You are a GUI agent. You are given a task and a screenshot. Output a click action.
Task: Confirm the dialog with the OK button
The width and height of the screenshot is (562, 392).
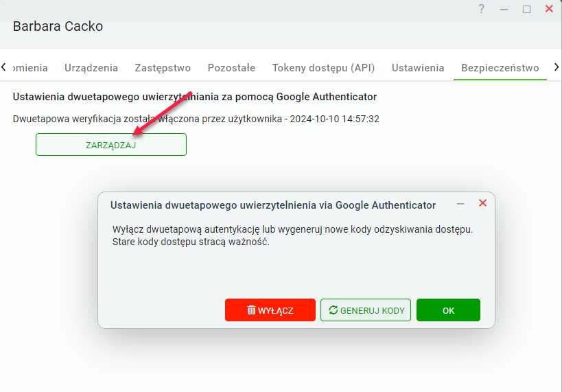pos(448,310)
